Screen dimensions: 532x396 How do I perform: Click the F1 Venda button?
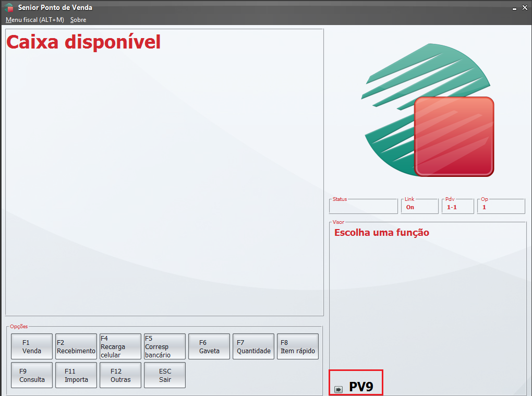31,346
